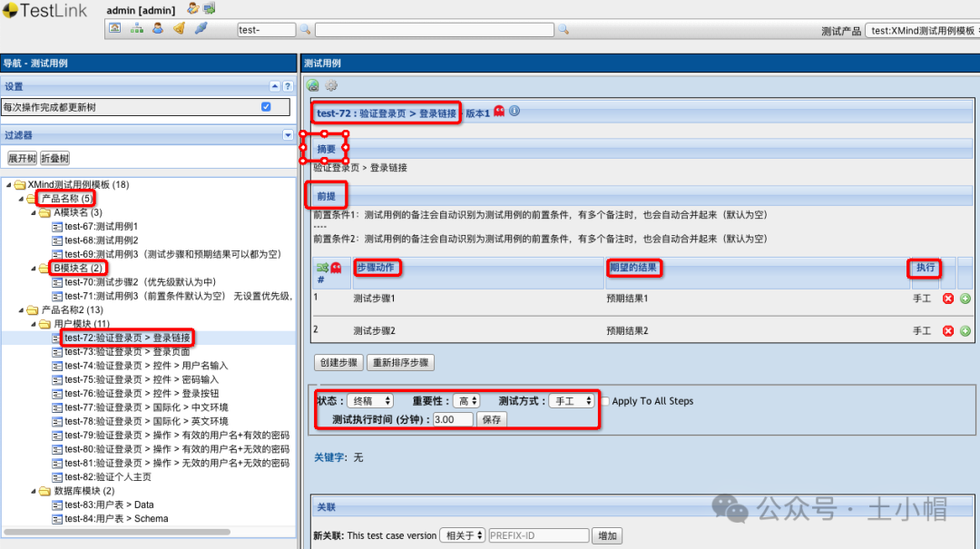The width and height of the screenshot is (980, 549).
Task: Open the user management person icon
Action: [158, 28]
